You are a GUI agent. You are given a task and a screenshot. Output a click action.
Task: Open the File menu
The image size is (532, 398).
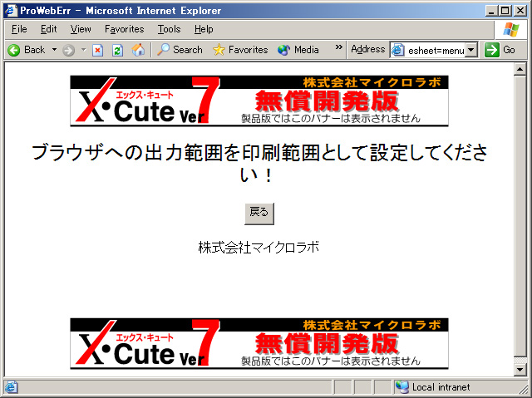click(x=19, y=29)
